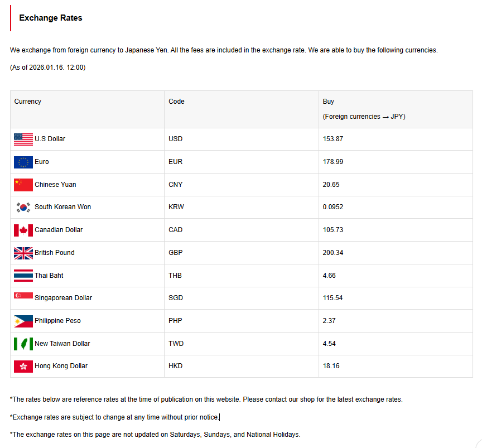Click the GBP rate value 200.34

333,253
